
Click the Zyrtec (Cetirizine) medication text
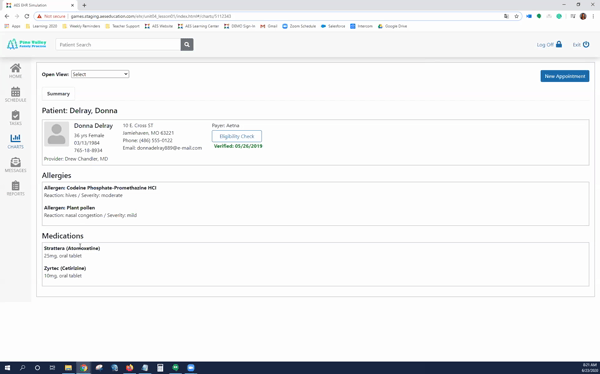(65, 268)
